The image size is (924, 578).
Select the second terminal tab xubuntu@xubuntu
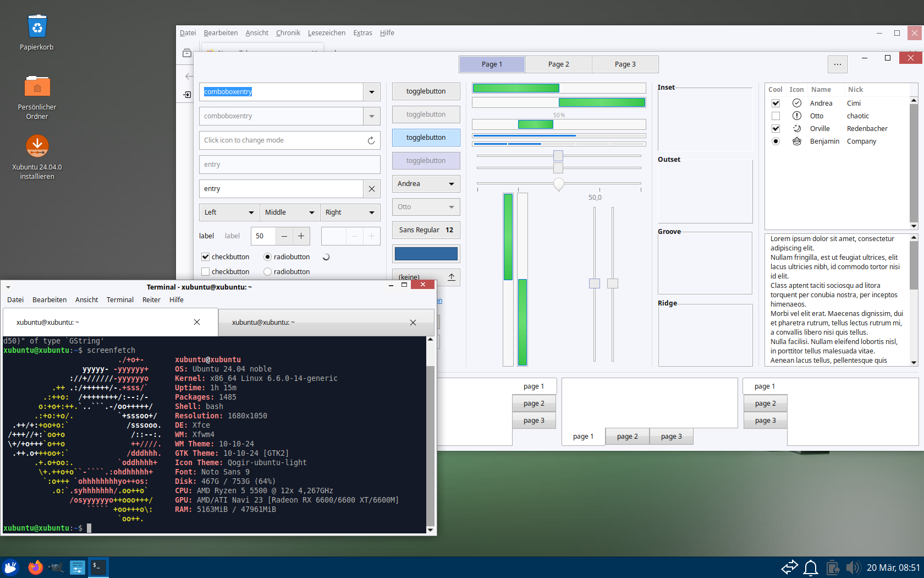tap(327, 323)
